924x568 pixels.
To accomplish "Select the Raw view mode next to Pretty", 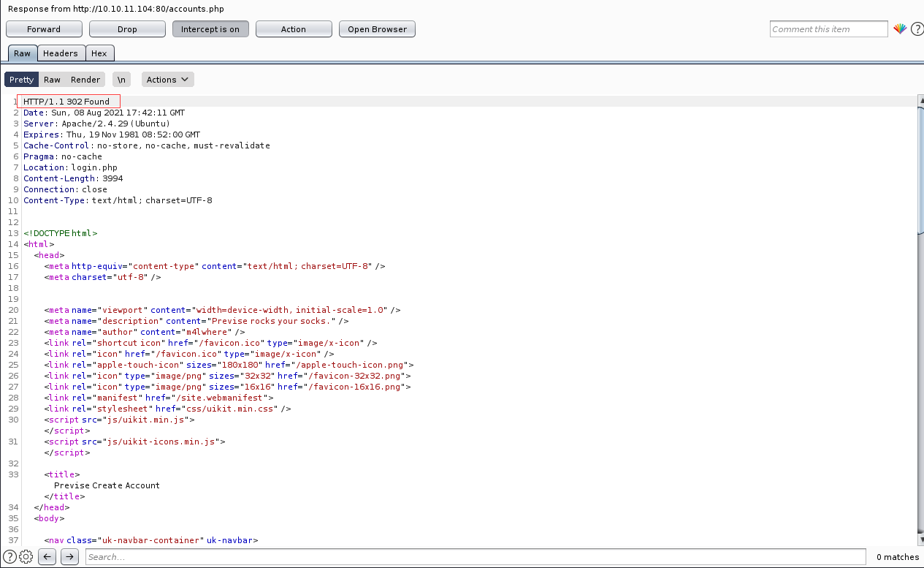I will coord(52,80).
